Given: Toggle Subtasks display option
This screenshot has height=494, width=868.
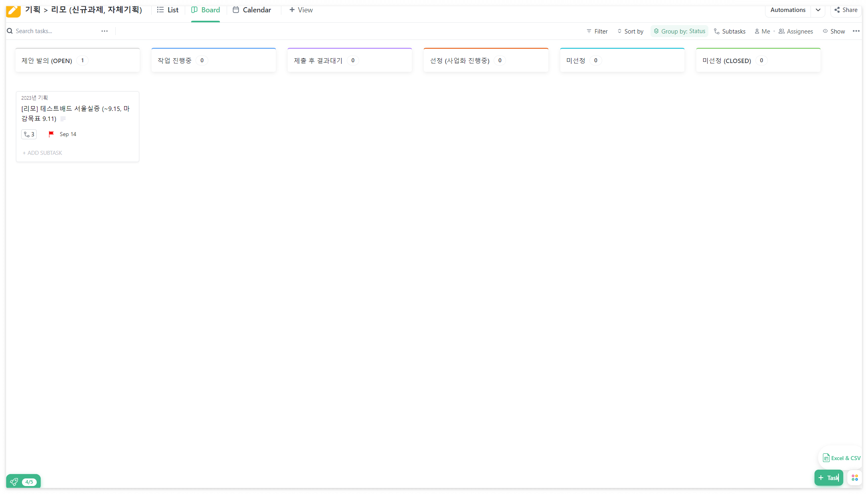Looking at the screenshot, I should tap(730, 32).
